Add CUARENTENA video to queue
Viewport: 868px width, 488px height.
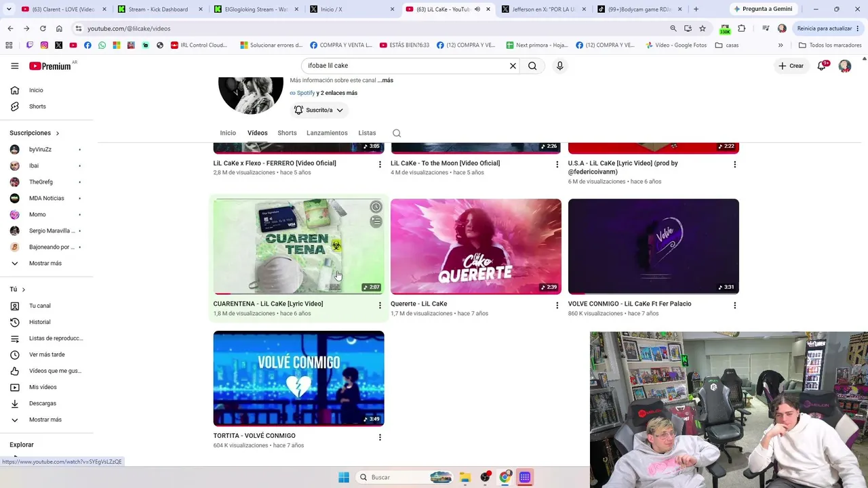(x=376, y=222)
